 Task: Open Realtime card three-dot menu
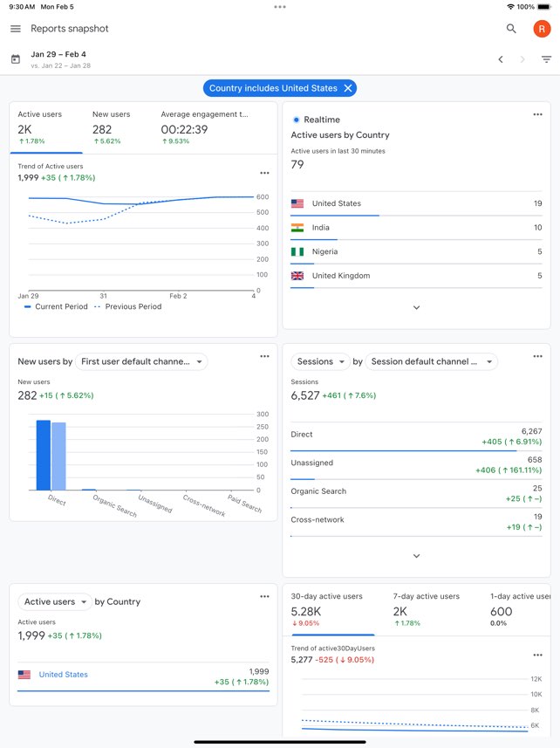[x=537, y=114]
